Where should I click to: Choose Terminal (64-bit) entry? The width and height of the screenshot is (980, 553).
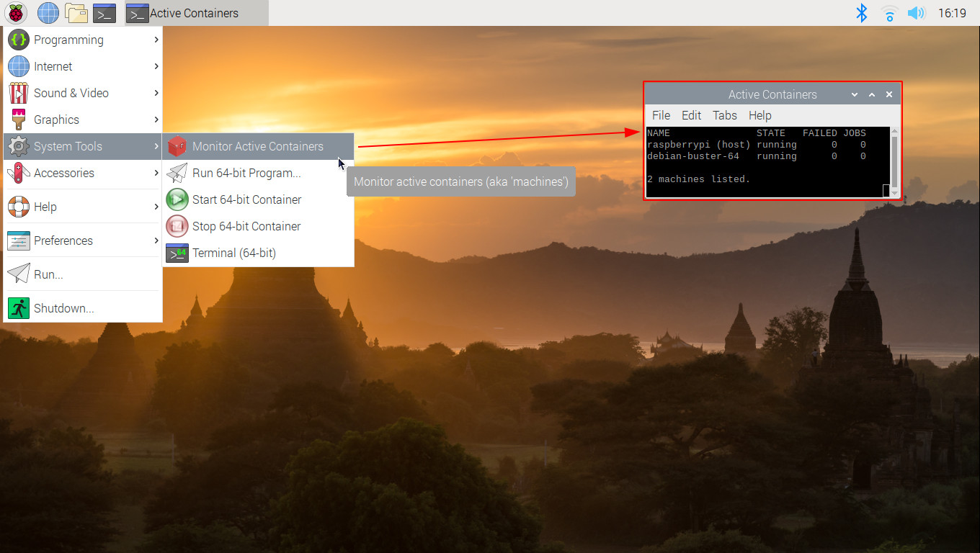pyautogui.click(x=258, y=253)
